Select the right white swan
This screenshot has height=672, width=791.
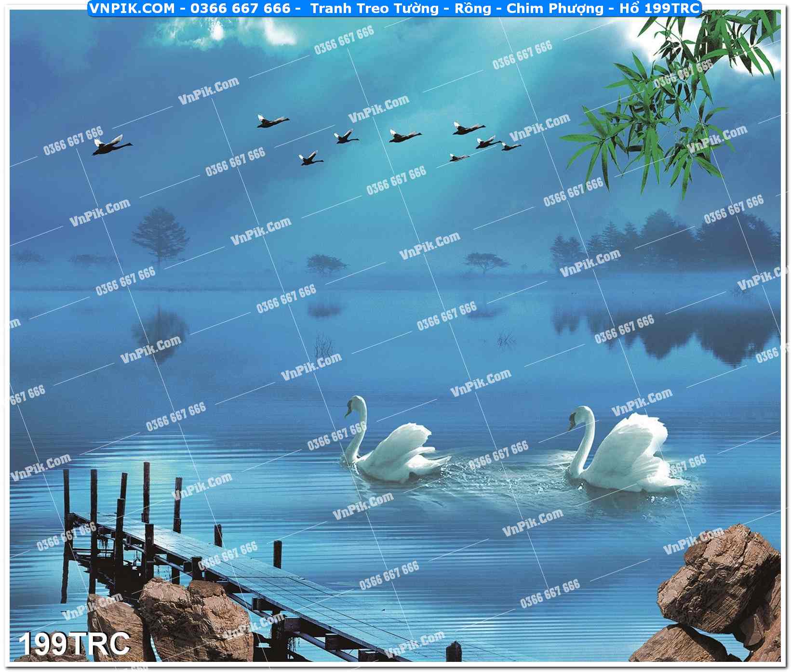(622, 453)
